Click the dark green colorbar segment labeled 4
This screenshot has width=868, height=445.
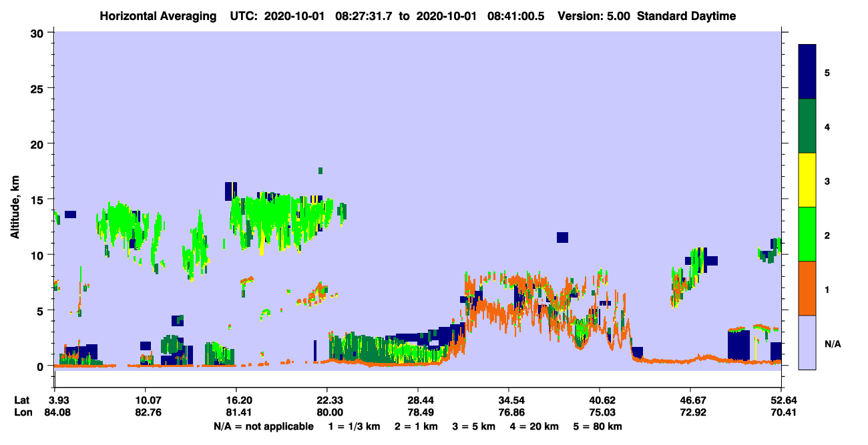click(807, 126)
